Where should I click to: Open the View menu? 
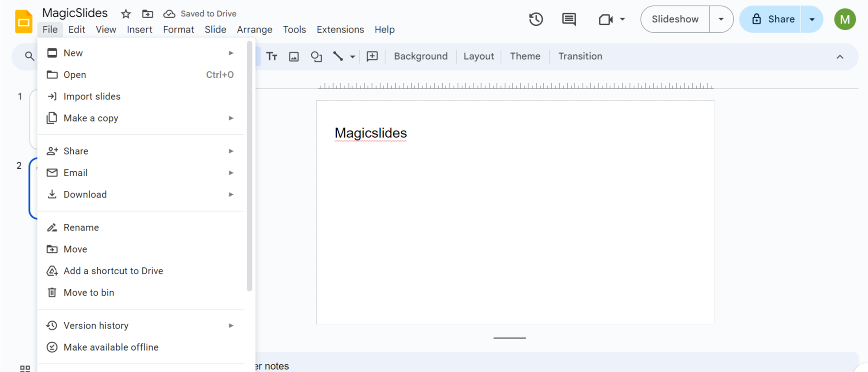coord(106,29)
